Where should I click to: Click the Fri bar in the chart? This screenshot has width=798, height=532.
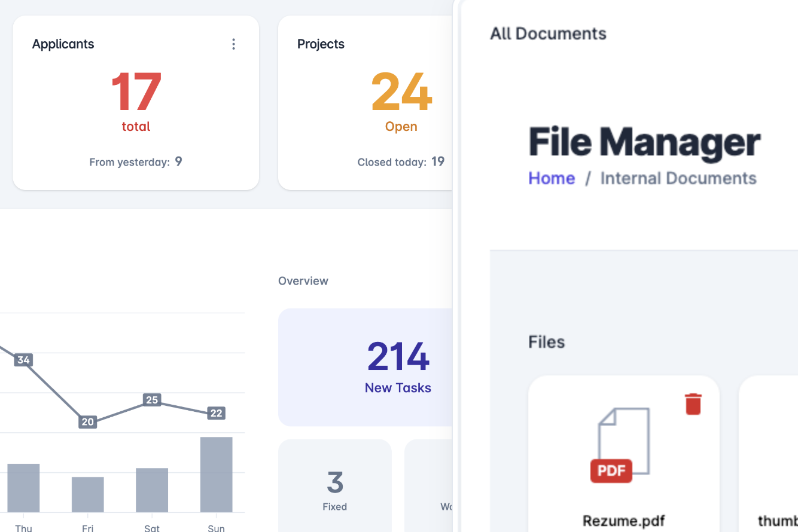click(x=88, y=494)
